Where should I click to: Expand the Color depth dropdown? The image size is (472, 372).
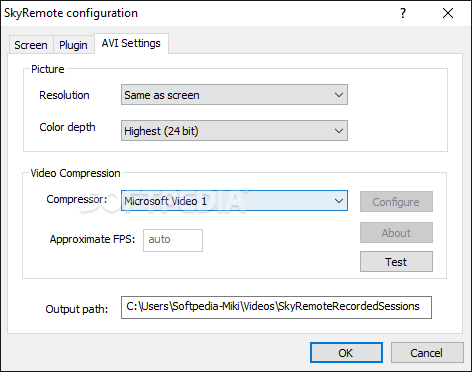coord(234,131)
